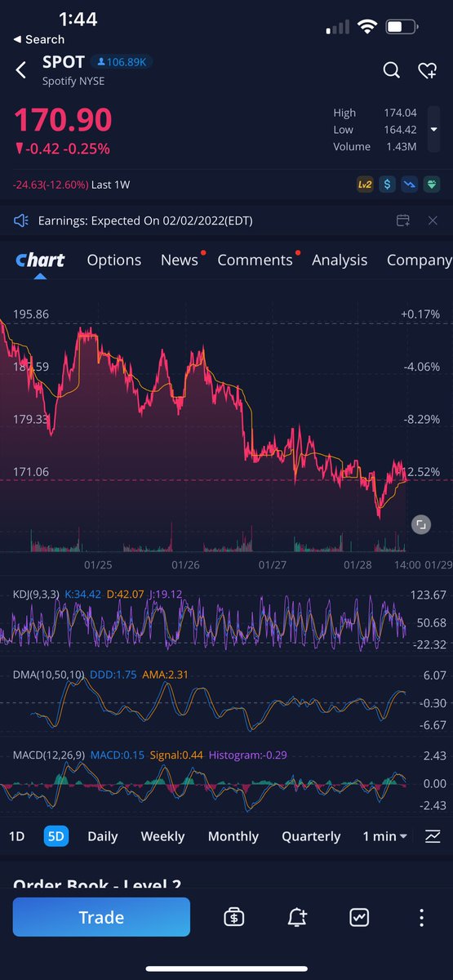Screen dimensions: 453x980
Task: Select the Chart tab
Action: (x=40, y=261)
